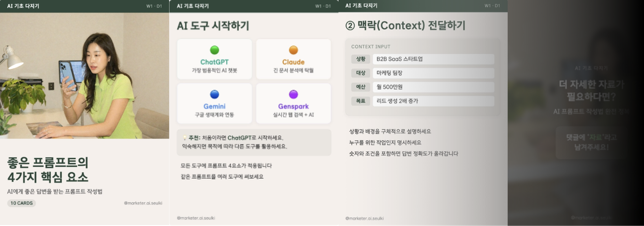Click the 예산 tag
The height and width of the screenshot is (226, 644).
click(x=361, y=87)
